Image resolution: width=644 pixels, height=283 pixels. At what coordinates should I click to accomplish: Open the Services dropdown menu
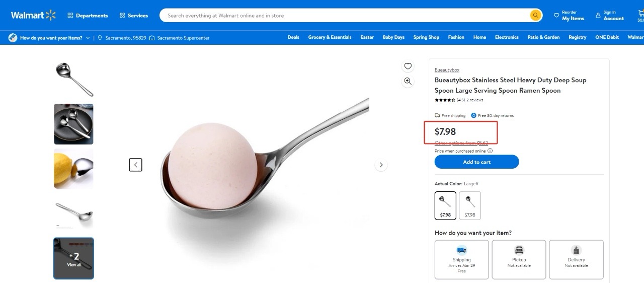(x=134, y=16)
